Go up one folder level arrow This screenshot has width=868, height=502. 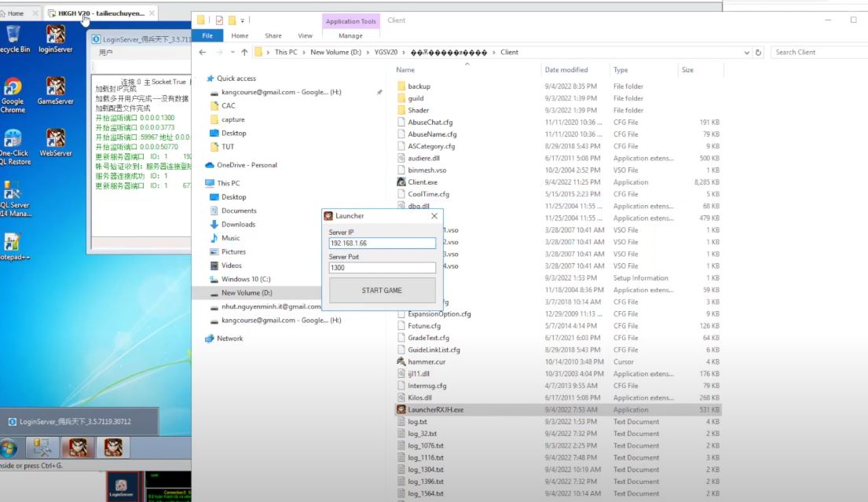pos(244,52)
